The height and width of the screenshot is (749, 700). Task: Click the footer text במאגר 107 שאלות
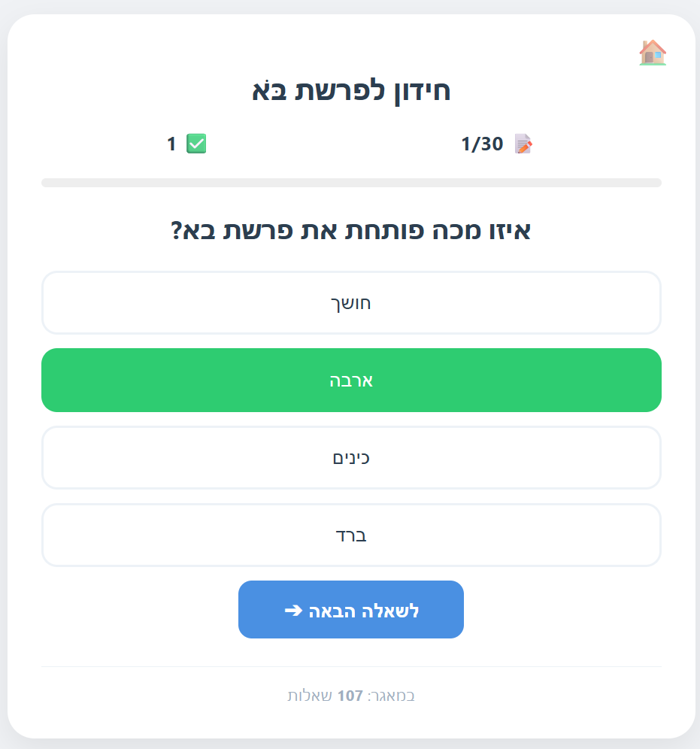point(351,696)
